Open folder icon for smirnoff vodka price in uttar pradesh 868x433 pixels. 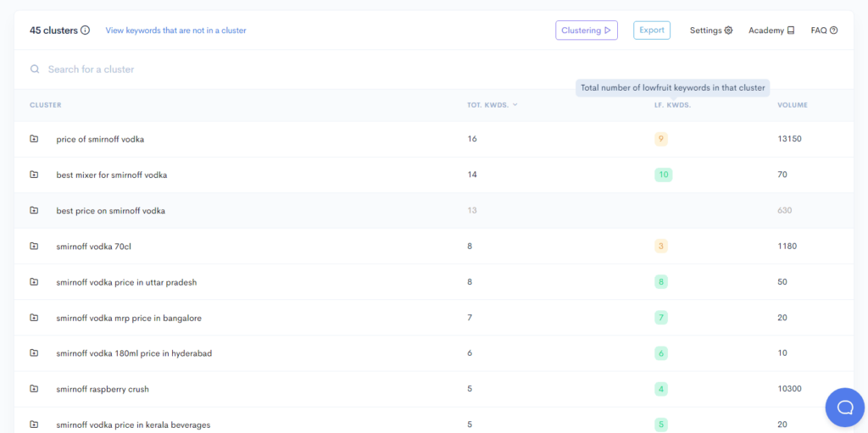34,282
